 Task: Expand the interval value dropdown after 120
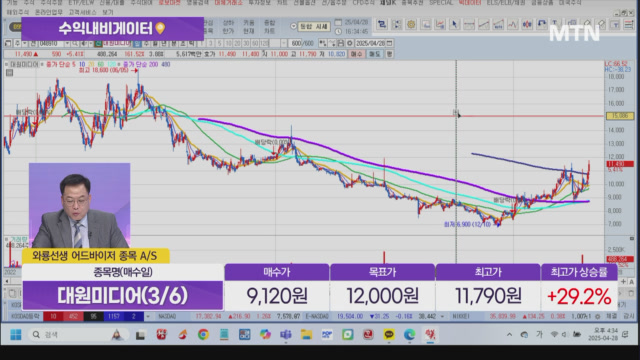tap(284, 43)
